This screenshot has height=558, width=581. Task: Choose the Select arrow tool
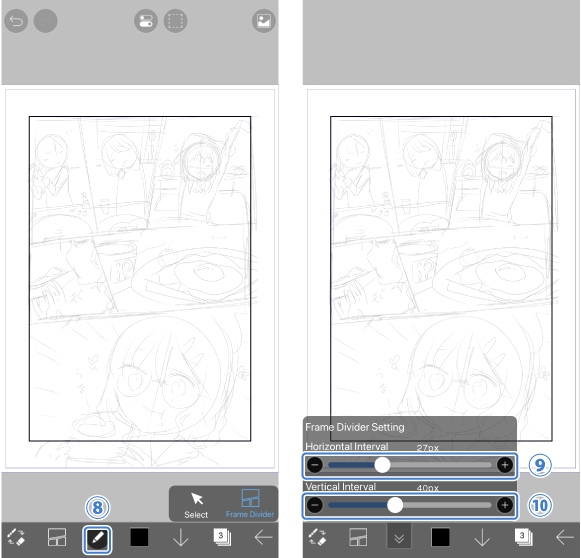pyautogui.click(x=196, y=505)
